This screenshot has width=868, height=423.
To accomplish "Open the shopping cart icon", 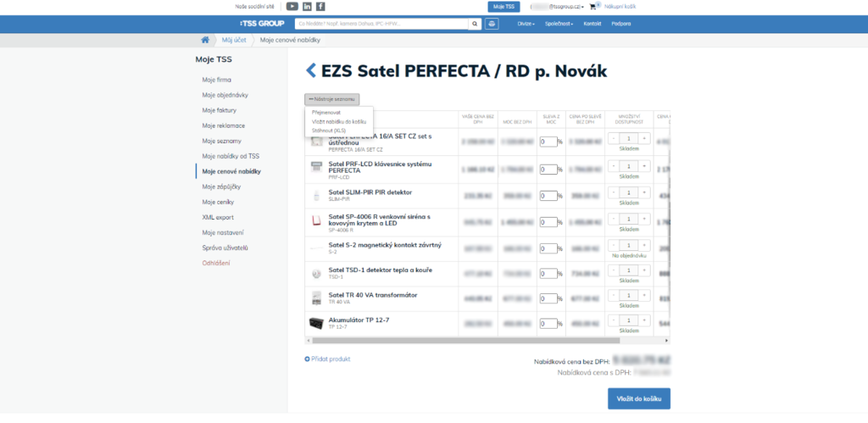I will [x=593, y=7].
